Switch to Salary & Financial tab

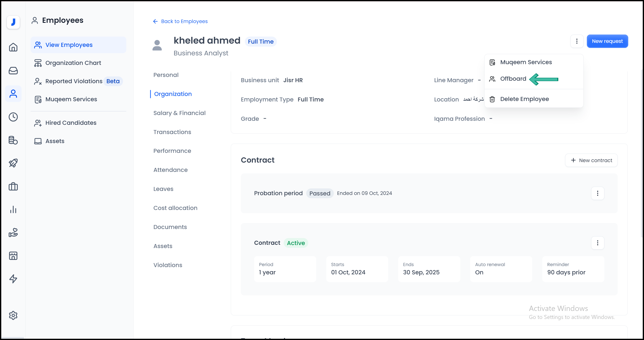tap(179, 113)
